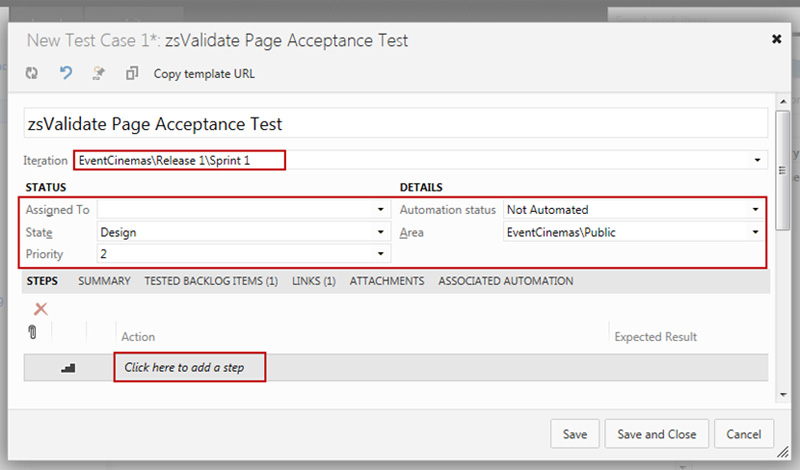The height and width of the screenshot is (470, 800).
Task: Click the undo changes icon
Action: point(66,74)
